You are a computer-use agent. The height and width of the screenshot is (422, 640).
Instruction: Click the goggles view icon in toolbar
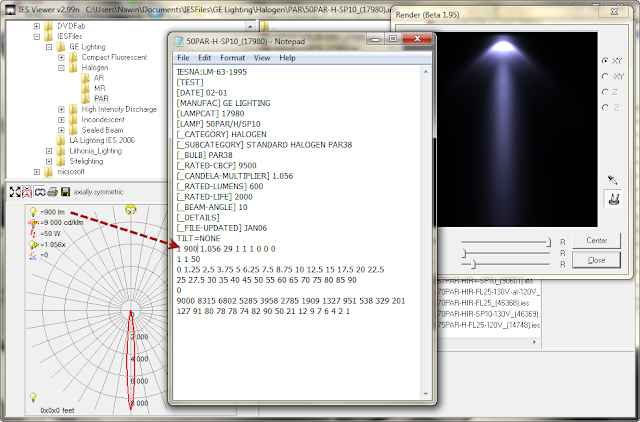click(x=40, y=192)
